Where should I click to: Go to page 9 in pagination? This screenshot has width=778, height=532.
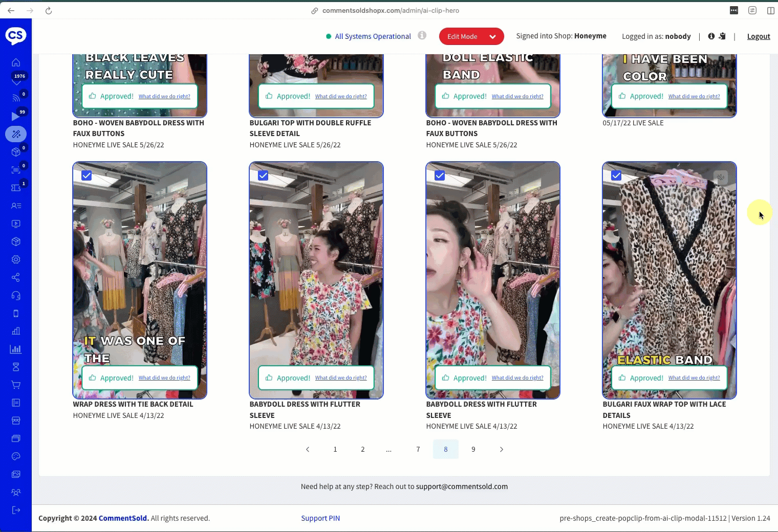(473, 449)
